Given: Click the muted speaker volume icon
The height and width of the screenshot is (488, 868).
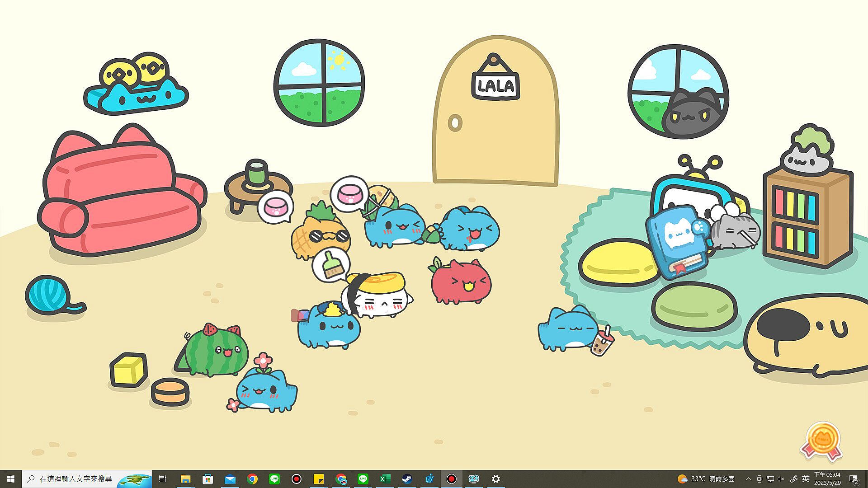Looking at the screenshot, I should (781, 479).
